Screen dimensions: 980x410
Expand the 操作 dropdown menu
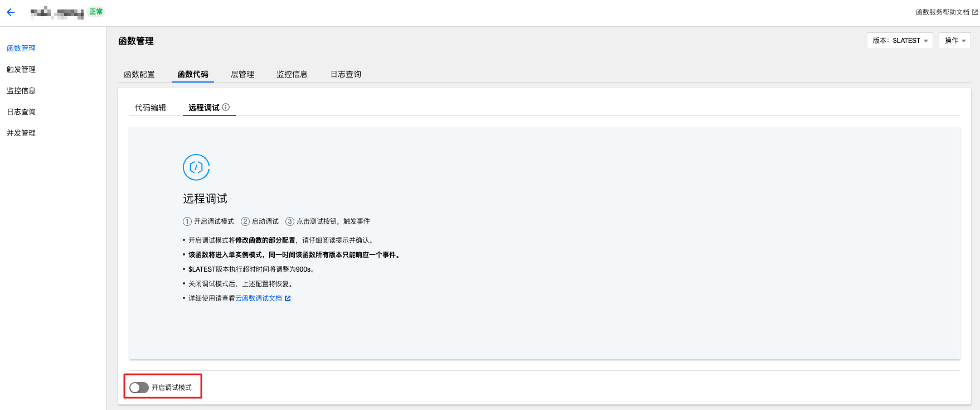pyautogui.click(x=954, y=41)
